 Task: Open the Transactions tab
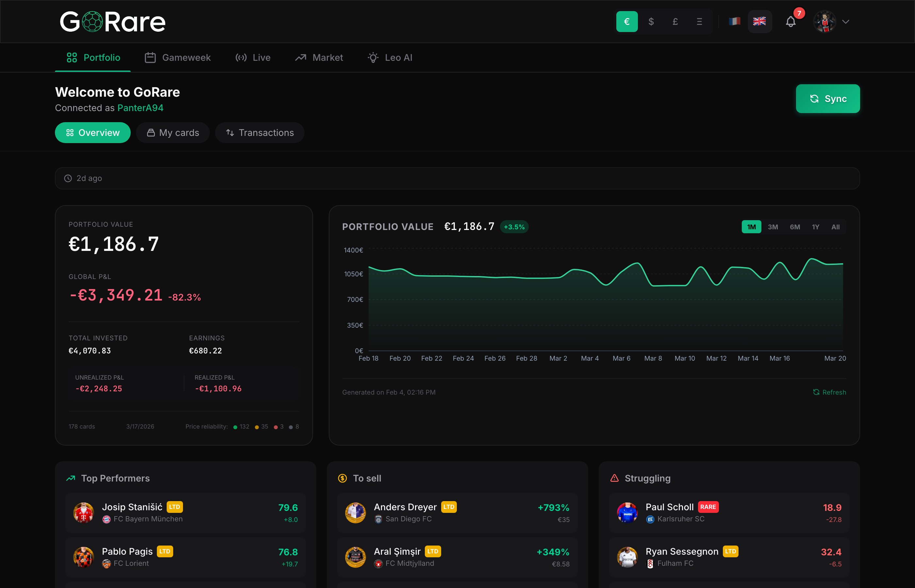pos(260,133)
